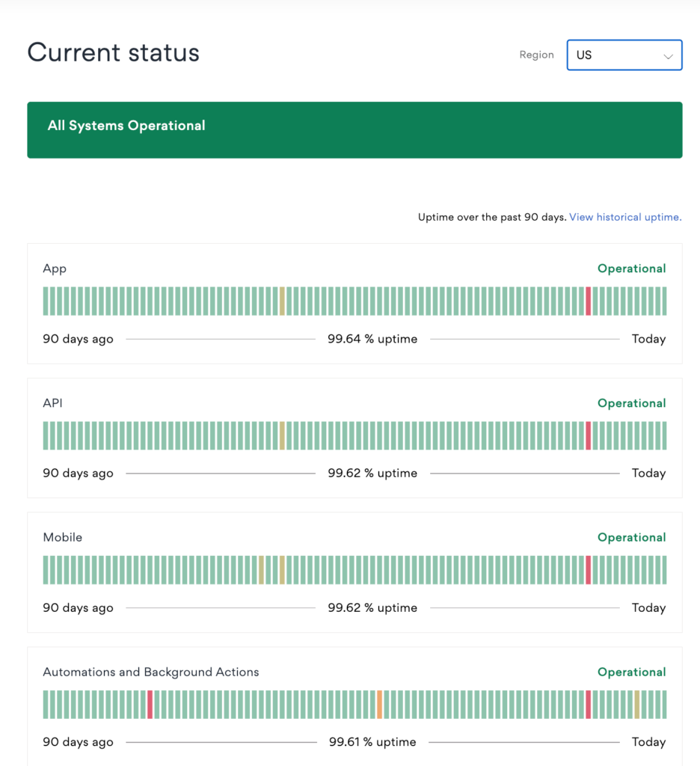The height and width of the screenshot is (766, 700).
Task: Open the View historical uptime link
Action: click(x=624, y=217)
